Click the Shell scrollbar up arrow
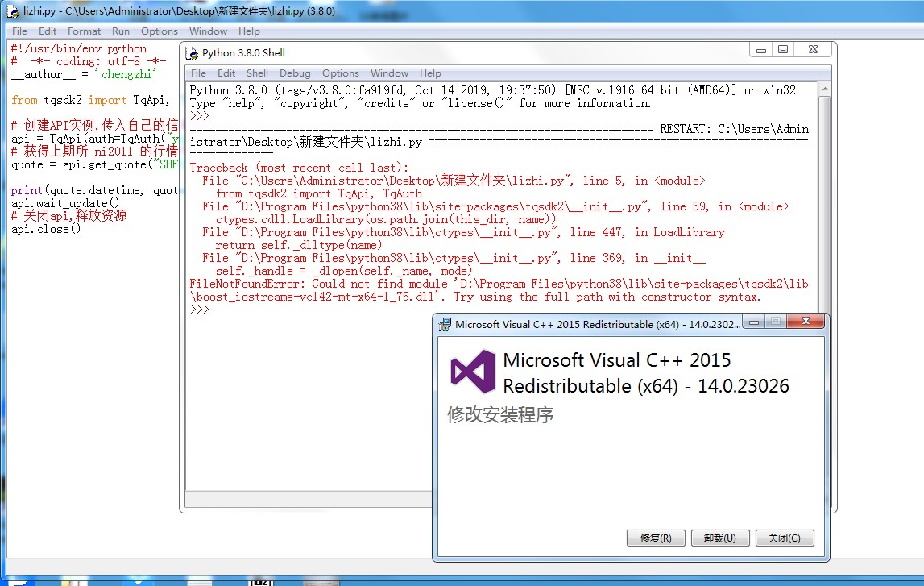This screenshot has height=586, width=924. tap(825, 89)
